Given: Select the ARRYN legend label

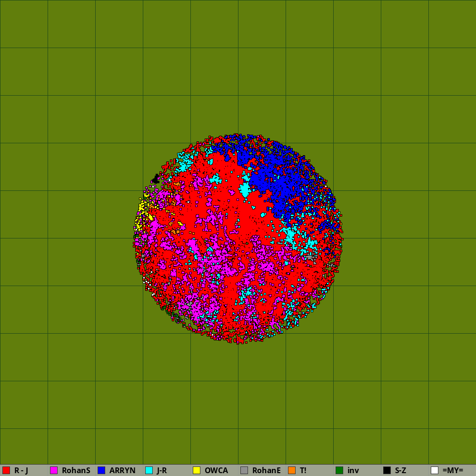Looking at the screenshot, I should pyautogui.click(x=122, y=470).
